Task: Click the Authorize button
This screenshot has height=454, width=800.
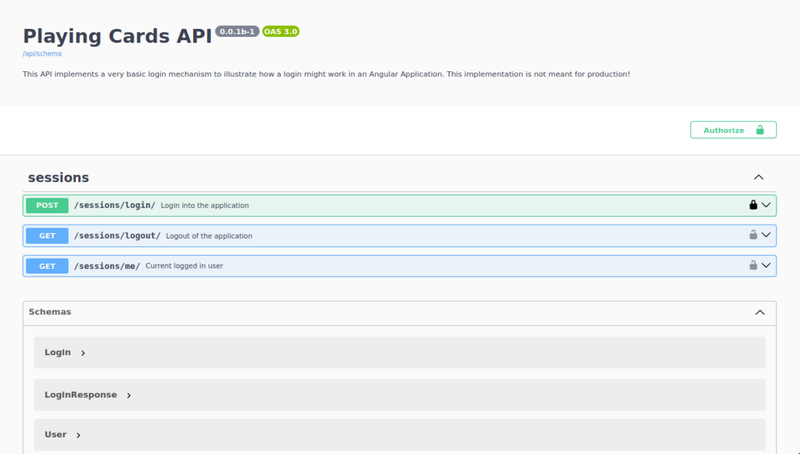Action: (733, 130)
